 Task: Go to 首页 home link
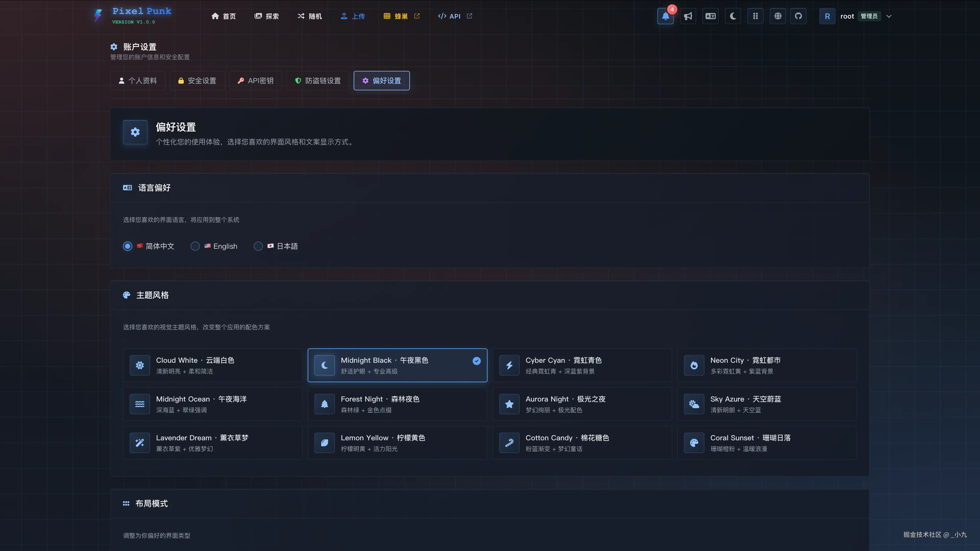224,16
